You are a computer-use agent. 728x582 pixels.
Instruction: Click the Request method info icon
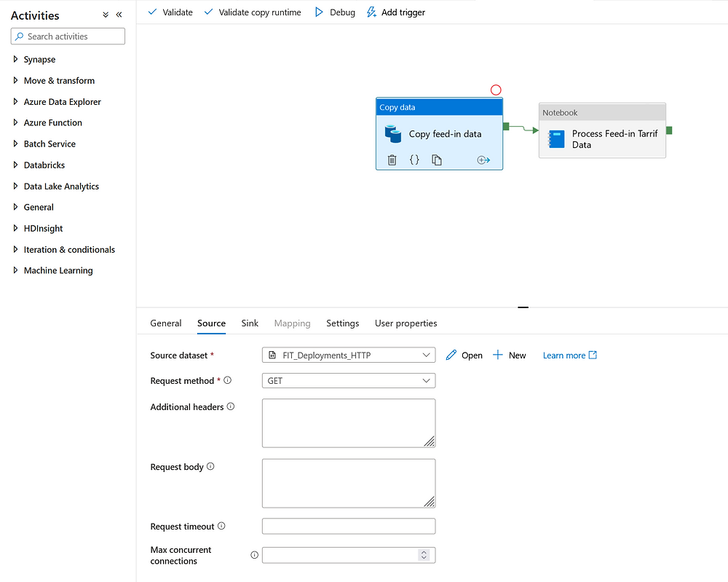click(x=227, y=380)
